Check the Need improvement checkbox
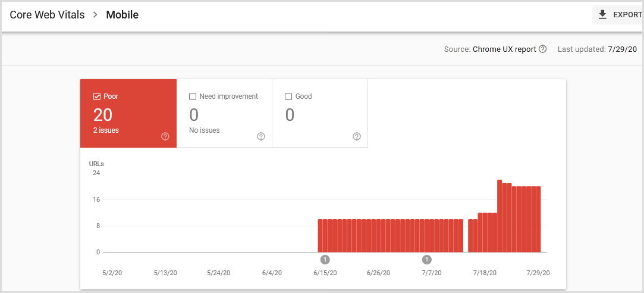The width and height of the screenshot is (644, 293). point(193,96)
